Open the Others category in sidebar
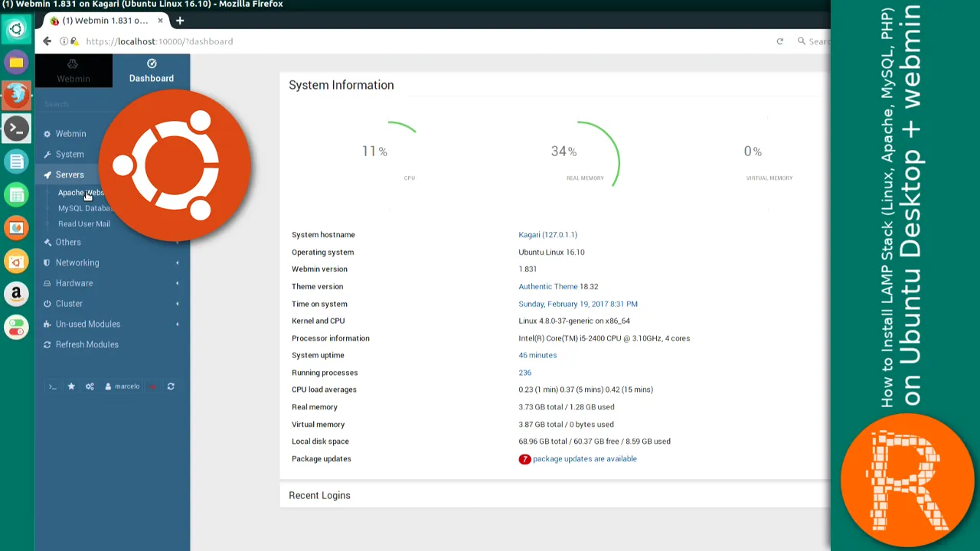 [68, 243]
